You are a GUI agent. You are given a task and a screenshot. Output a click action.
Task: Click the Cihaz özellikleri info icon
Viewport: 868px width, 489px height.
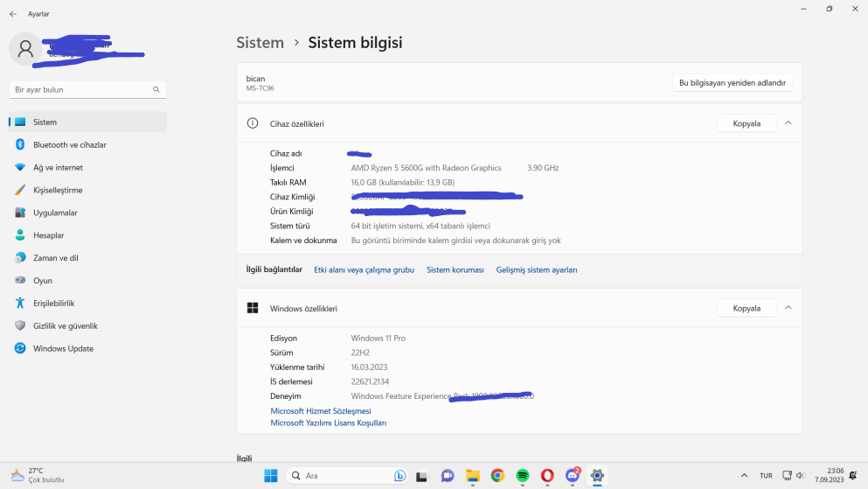tap(253, 123)
